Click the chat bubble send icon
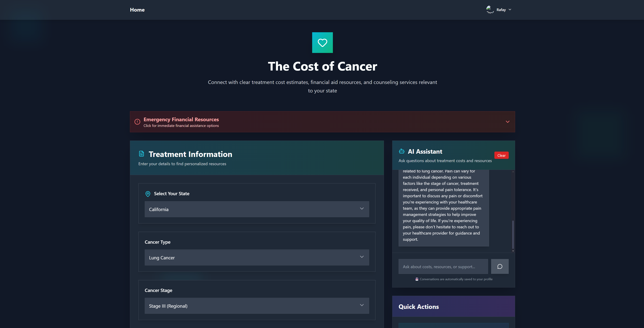644x328 pixels. (500, 266)
